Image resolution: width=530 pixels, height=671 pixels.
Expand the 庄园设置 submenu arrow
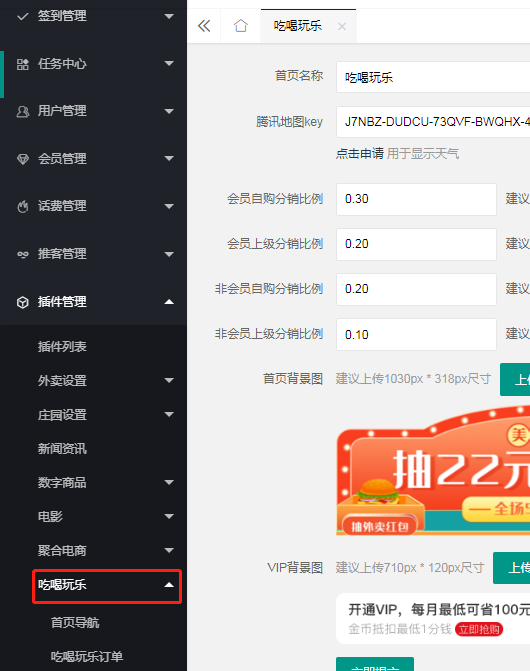pos(169,414)
